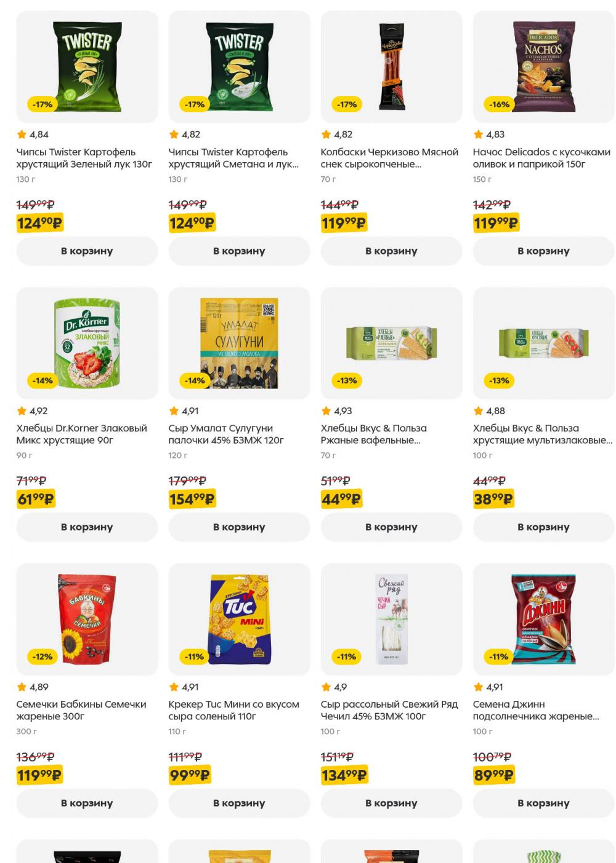Click -12% badge on Бабкины Семечки
Image resolution: width=616 pixels, height=863 pixels.
(x=43, y=657)
